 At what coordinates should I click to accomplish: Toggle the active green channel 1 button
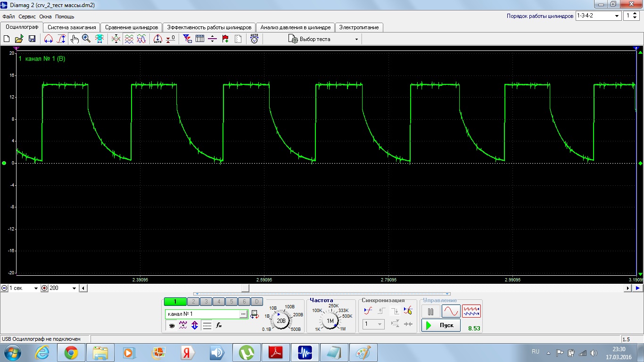click(x=175, y=302)
